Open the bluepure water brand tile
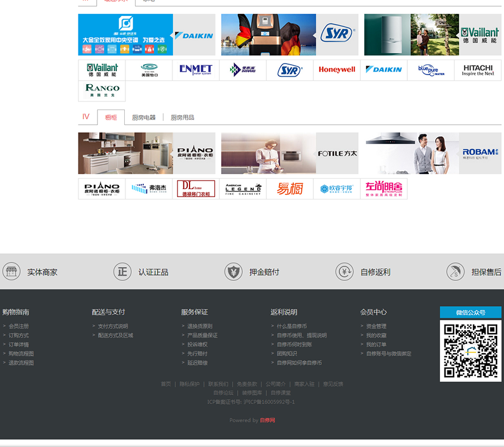Screen dimensions: 504x447 click(431, 70)
